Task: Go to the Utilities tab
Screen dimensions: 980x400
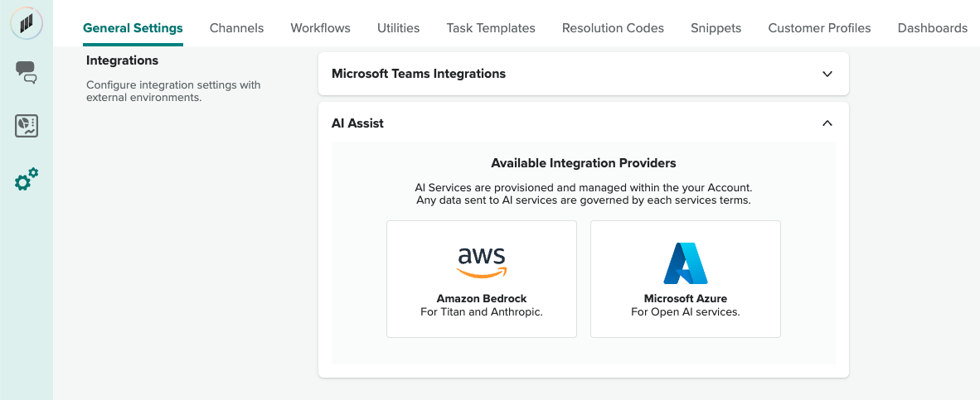Action: (x=398, y=28)
